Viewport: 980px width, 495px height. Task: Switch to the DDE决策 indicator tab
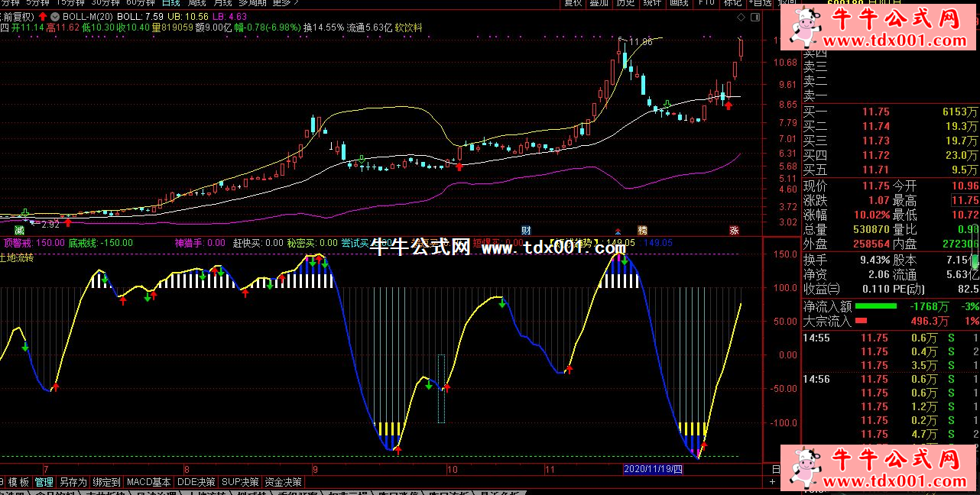tap(196, 482)
